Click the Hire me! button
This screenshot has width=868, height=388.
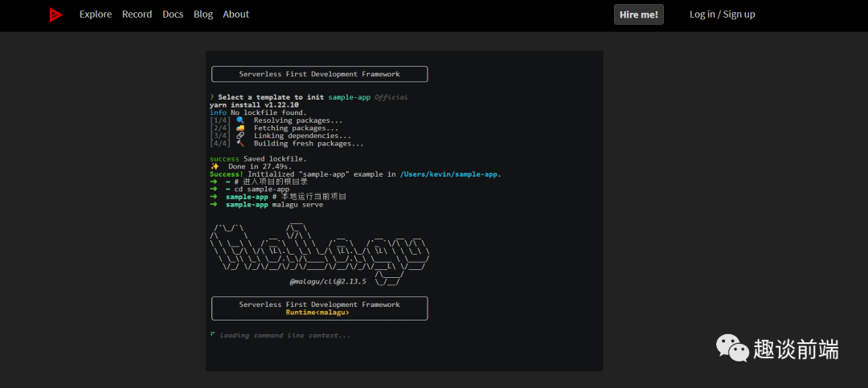point(639,14)
